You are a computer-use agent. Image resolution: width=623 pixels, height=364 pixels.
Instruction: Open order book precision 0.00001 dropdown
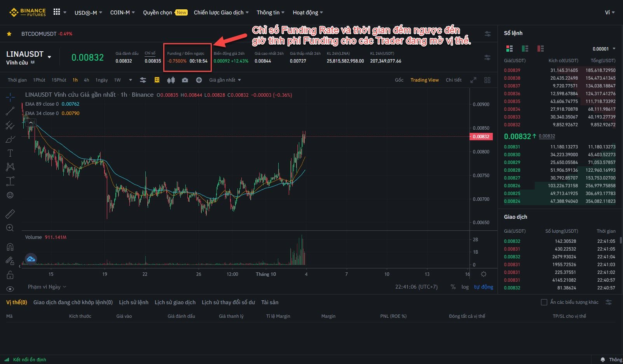point(604,49)
